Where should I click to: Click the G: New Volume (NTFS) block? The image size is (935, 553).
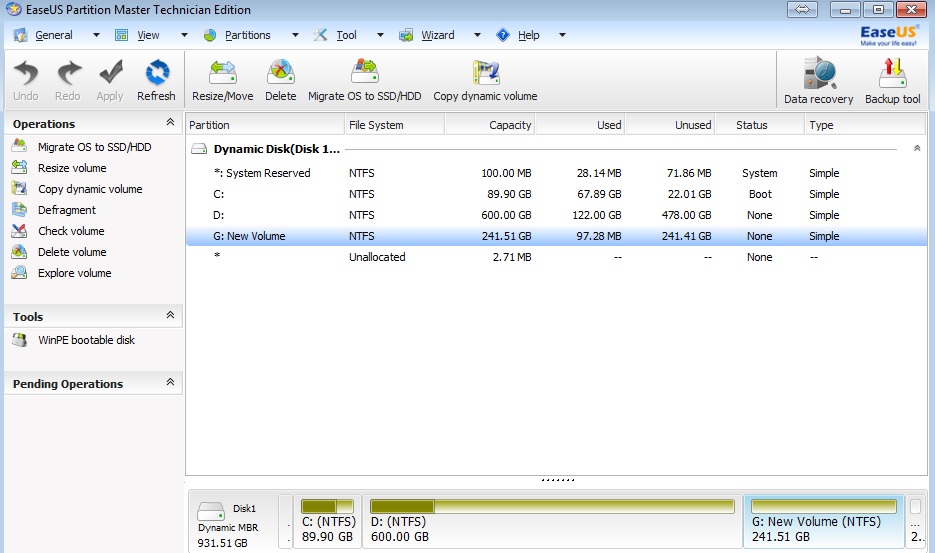pos(823,521)
